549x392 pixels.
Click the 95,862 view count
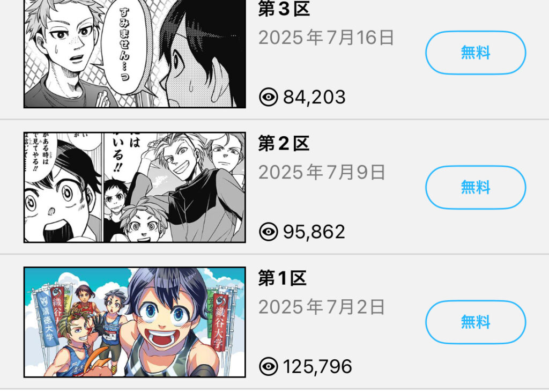(x=314, y=232)
